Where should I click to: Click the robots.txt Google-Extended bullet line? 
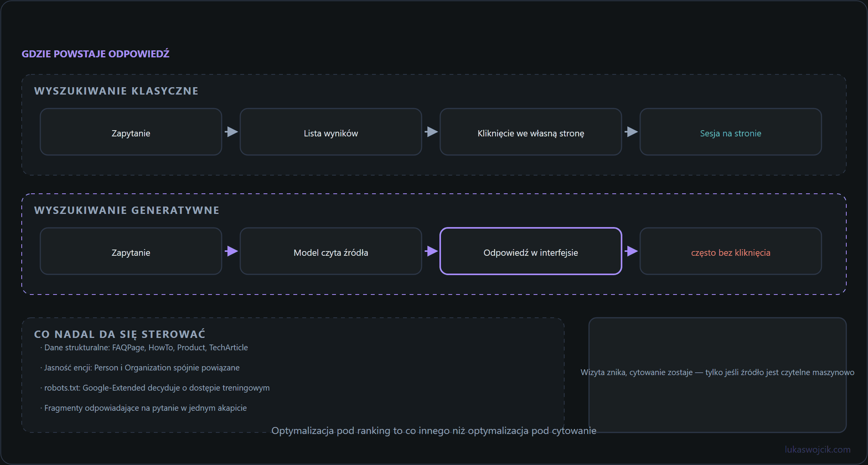click(x=155, y=388)
